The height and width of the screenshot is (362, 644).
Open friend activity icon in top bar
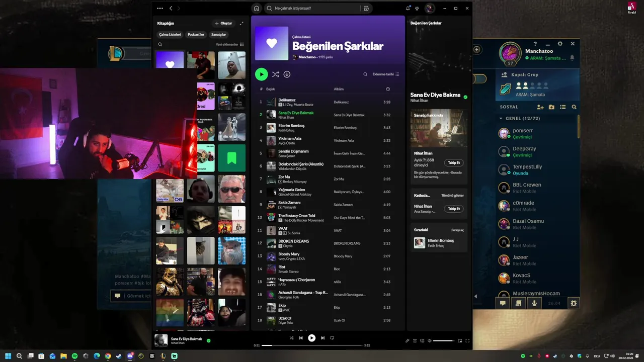[417, 8]
